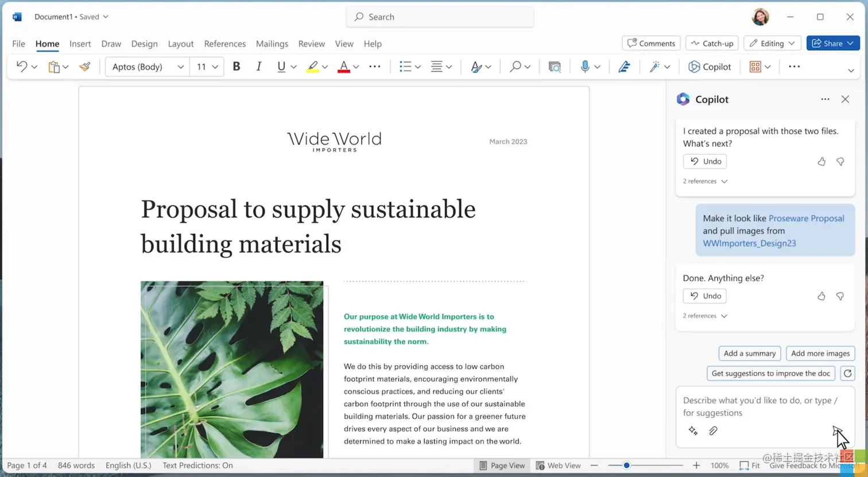Apply bullet list formatting
Image resolution: width=868 pixels, height=477 pixels.
405,67
